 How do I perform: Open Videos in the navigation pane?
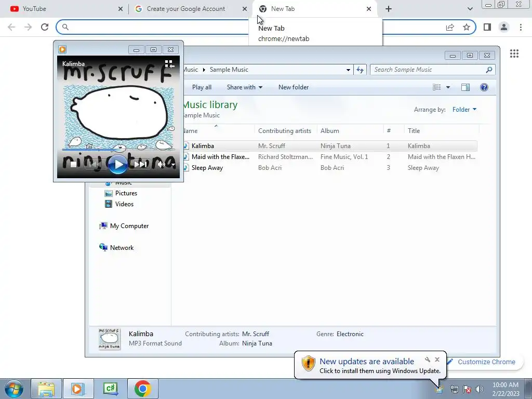click(124, 204)
